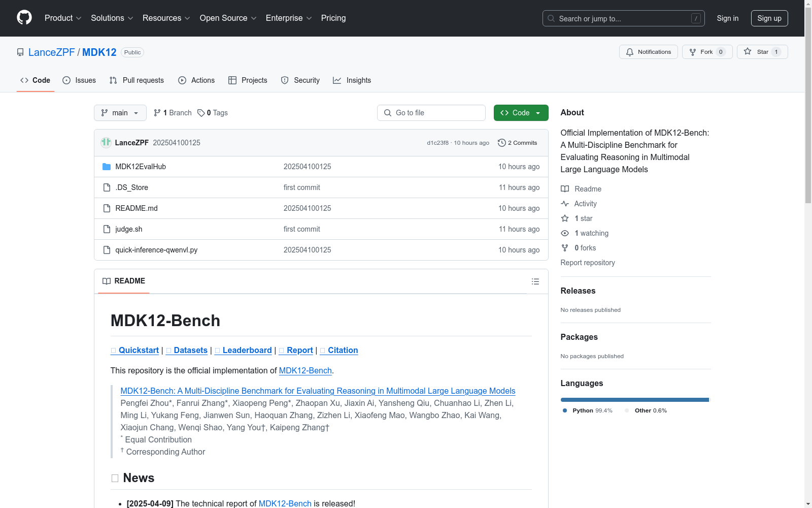Image resolution: width=812 pixels, height=508 pixels.
Task: Click the play icon of the Actions tab
Action: coord(182,80)
